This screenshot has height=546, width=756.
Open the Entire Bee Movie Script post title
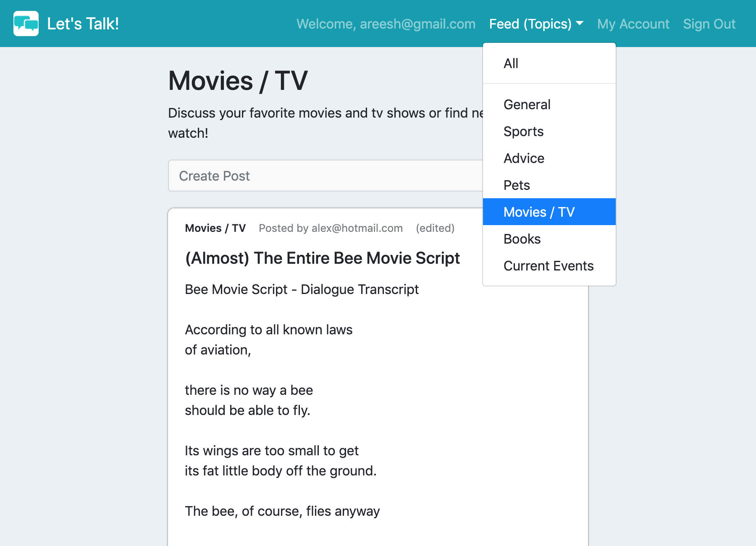[x=322, y=258]
